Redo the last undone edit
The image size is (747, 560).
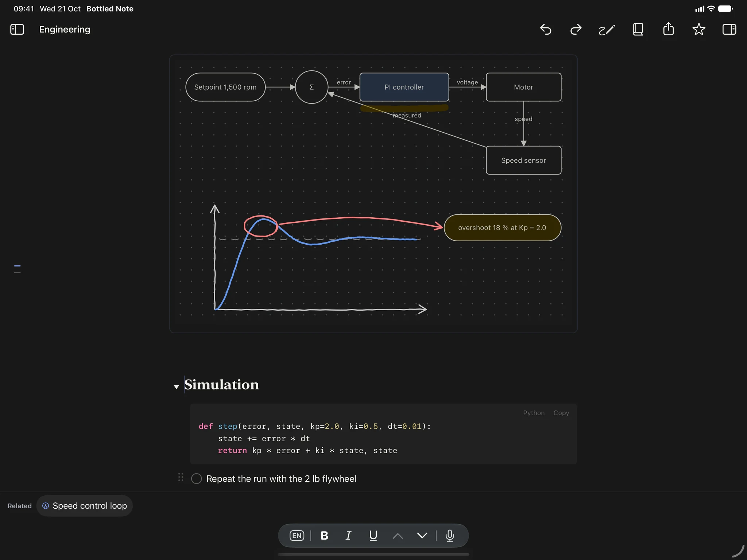pos(576,30)
